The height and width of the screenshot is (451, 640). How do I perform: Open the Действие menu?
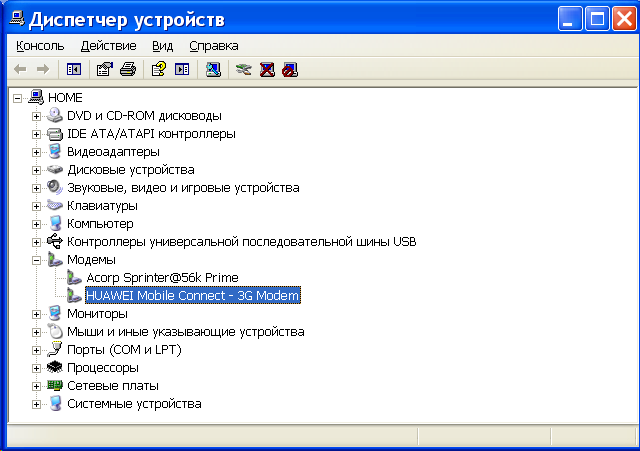[108, 46]
